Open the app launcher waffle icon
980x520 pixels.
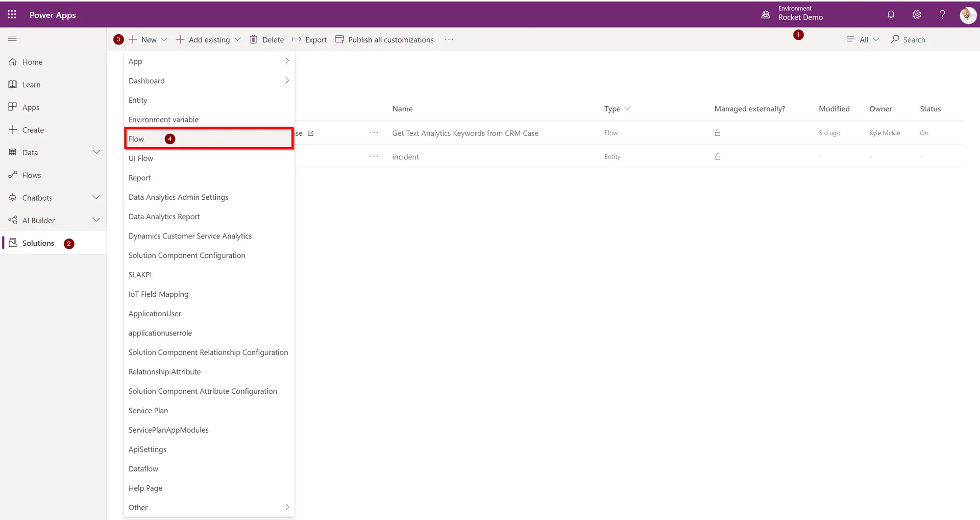[x=12, y=14]
